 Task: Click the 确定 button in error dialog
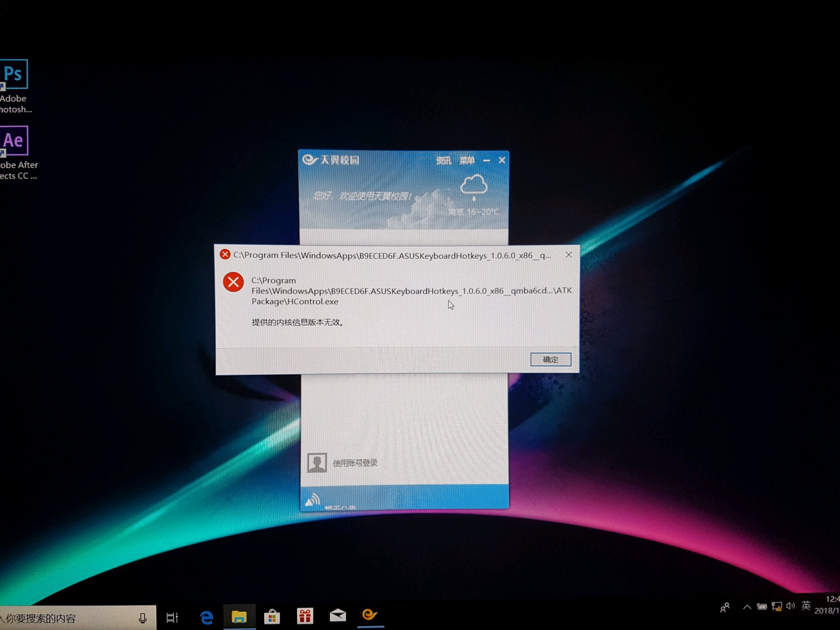click(x=551, y=360)
